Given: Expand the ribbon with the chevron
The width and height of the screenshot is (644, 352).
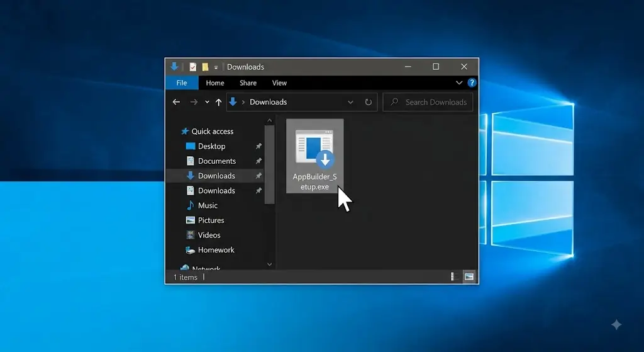Looking at the screenshot, I should click(x=459, y=82).
